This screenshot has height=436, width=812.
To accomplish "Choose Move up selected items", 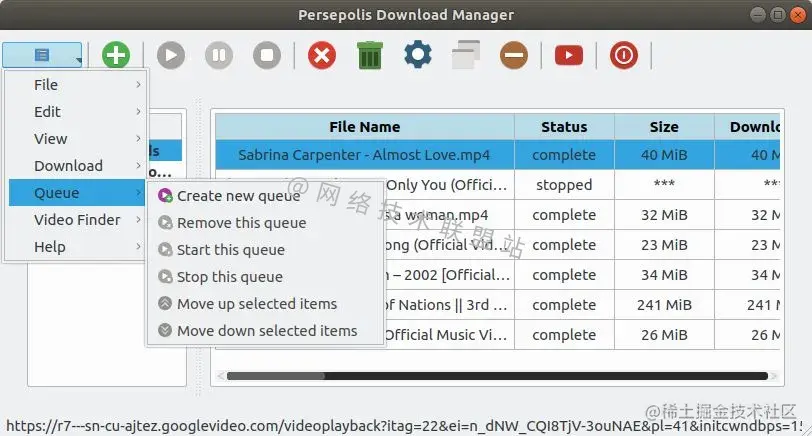I will click(x=265, y=303).
